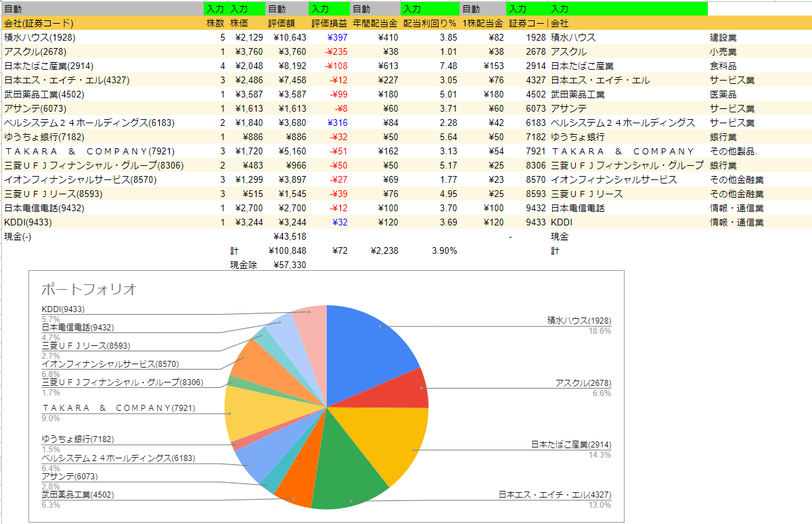Select the 年間配当金 column header
Viewport: 812px width, 524px height.
375,24
